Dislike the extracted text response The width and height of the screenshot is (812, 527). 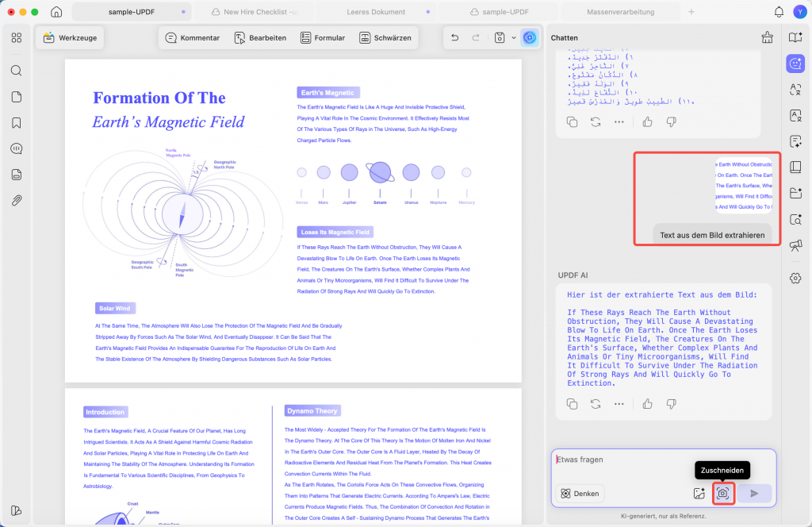(671, 404)
